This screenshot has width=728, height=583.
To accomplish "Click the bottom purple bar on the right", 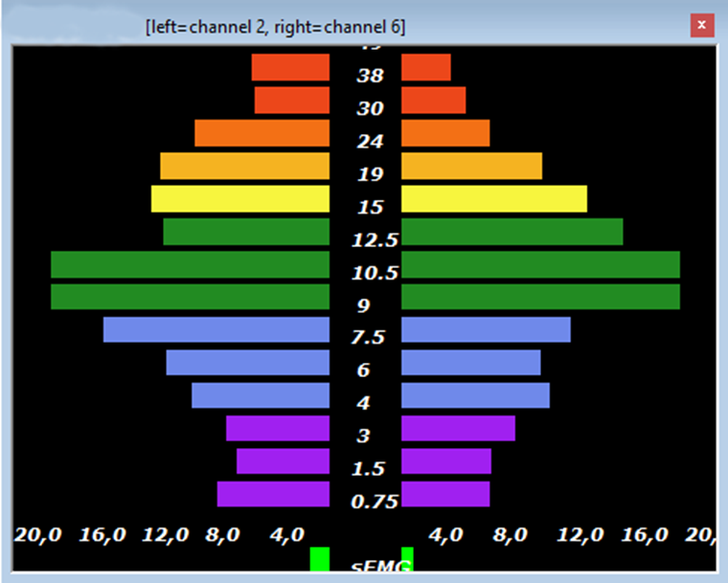I will coord(445,494).
